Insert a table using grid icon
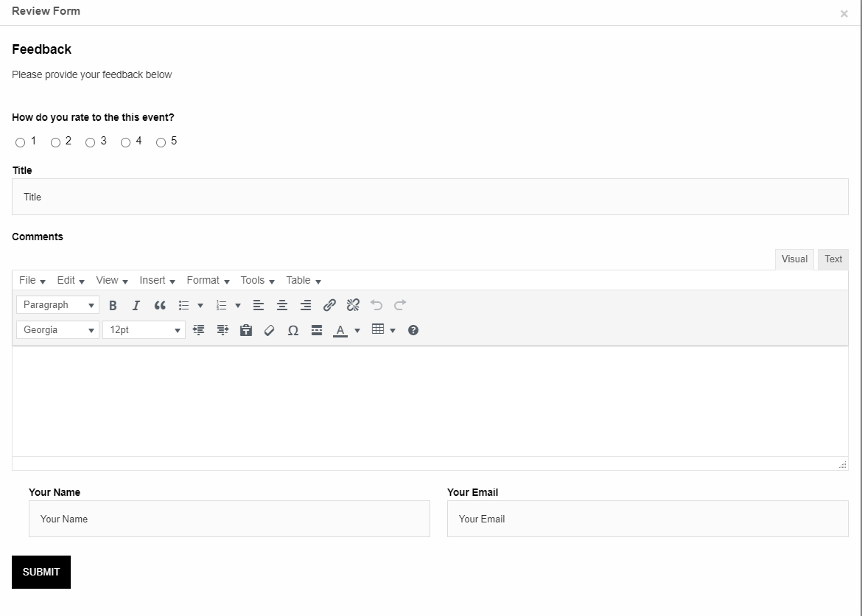The image size is (862, 616). pos(378,329)
